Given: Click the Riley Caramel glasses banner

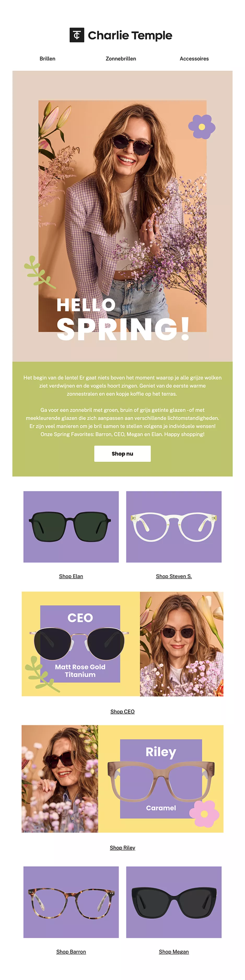Looking at the screenshot, I should [x=122, y=778].
